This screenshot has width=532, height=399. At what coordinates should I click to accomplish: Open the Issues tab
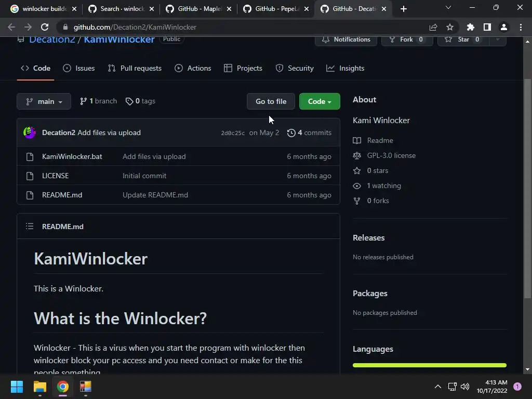79,68
